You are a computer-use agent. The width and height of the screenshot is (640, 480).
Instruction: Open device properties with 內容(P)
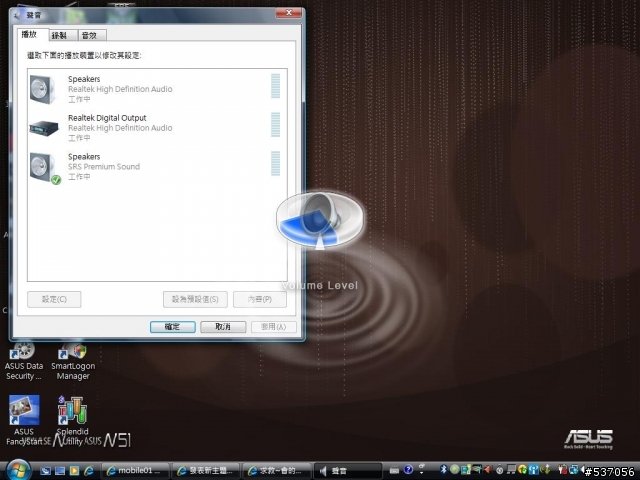coord(260,299)
